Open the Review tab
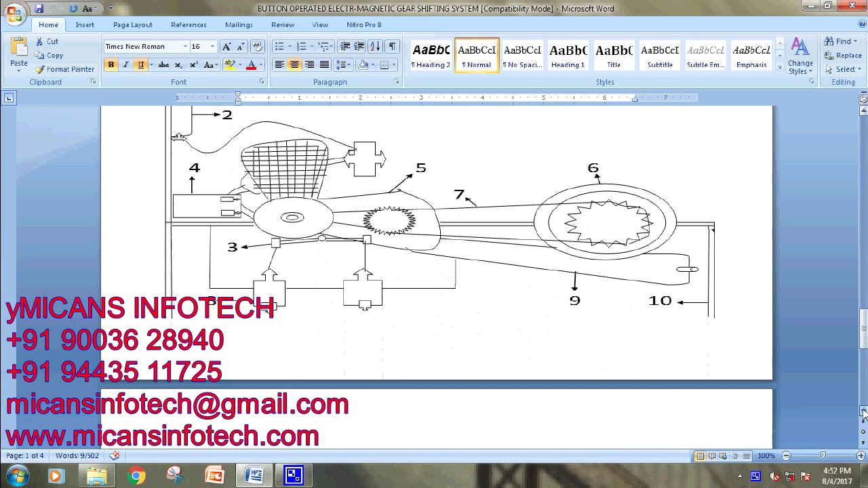Image resolution: width=868 pixels, height=488 pixels. 283,25
